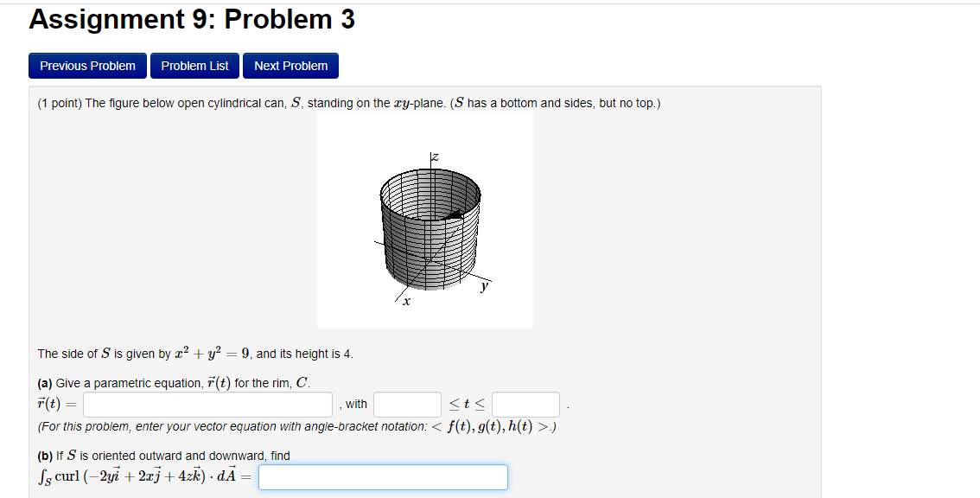Click the Previous Problem button
The image size is (980, 498).
(87, 65)
